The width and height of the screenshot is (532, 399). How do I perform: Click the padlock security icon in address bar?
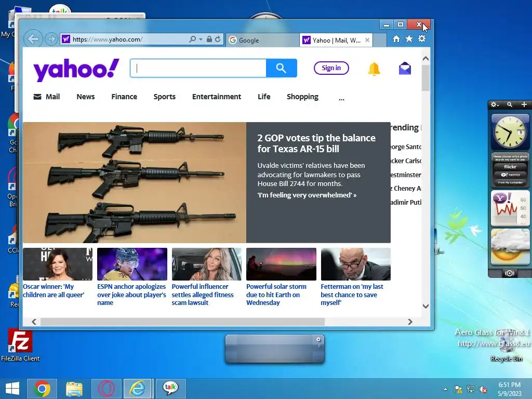(209, 39)
